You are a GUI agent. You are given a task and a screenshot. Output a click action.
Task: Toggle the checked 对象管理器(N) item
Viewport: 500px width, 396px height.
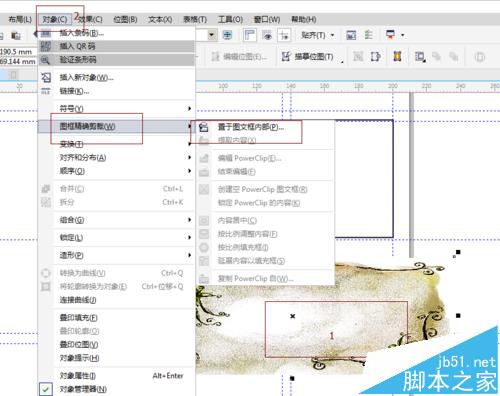[x=116, y=389]
